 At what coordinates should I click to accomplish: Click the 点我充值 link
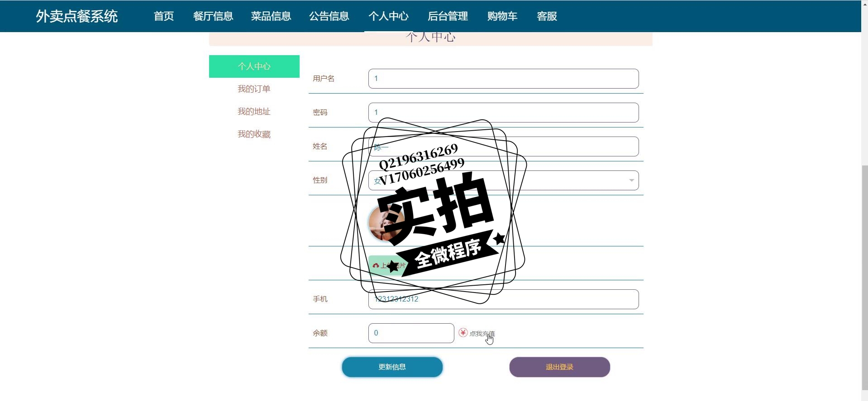482,334
